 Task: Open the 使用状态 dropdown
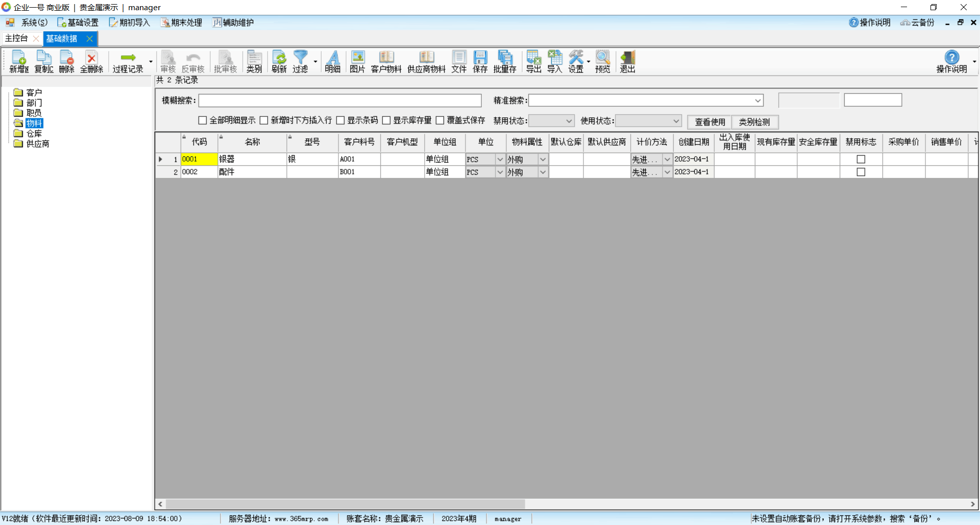(x=676, y=121)
